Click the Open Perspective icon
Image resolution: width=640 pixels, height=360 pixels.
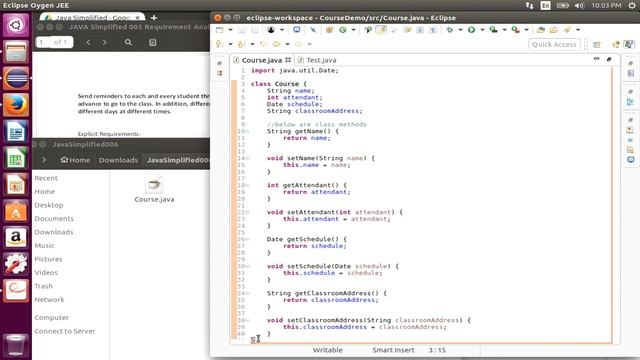pos(597,44)
